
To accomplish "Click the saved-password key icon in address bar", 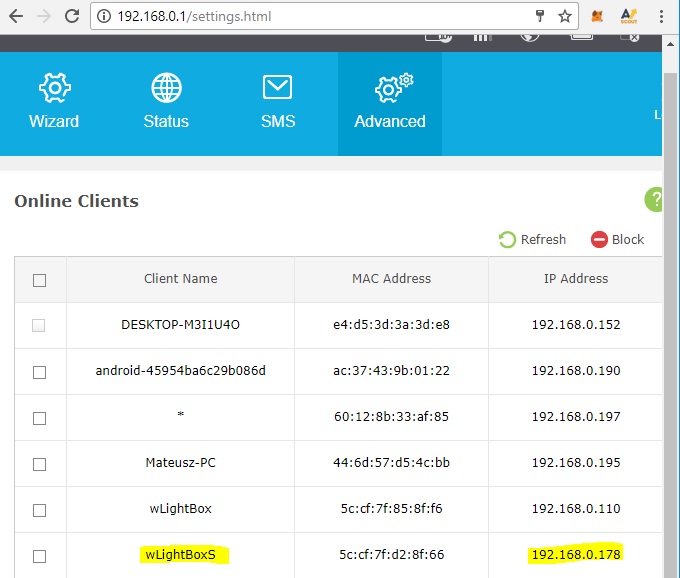I will pos(540,16).
